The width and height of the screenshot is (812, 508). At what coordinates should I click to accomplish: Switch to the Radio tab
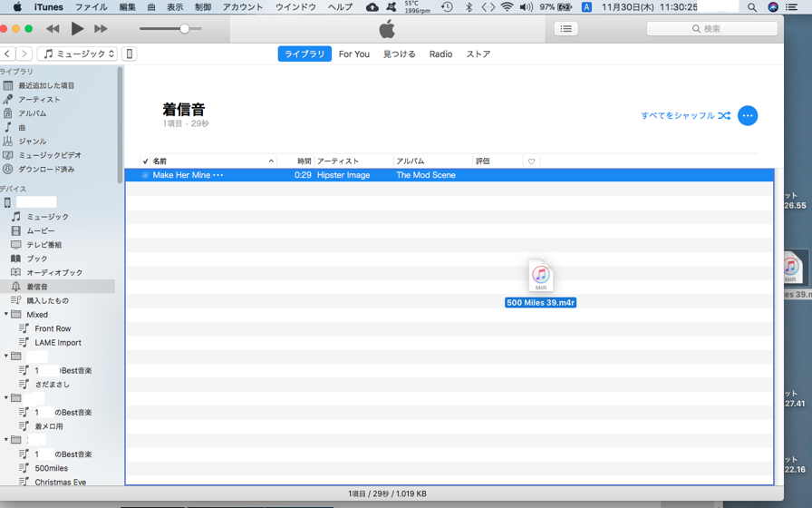440,54
